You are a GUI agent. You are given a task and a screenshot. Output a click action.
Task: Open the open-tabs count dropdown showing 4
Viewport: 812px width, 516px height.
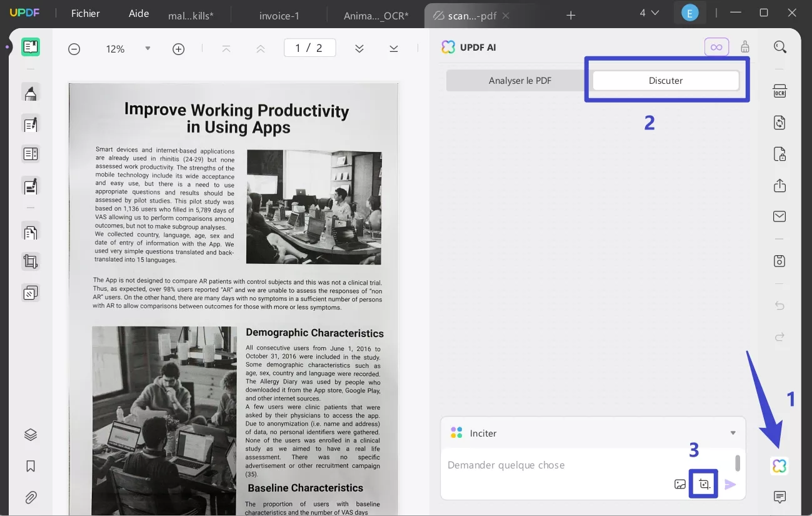(x=649, y=13)
